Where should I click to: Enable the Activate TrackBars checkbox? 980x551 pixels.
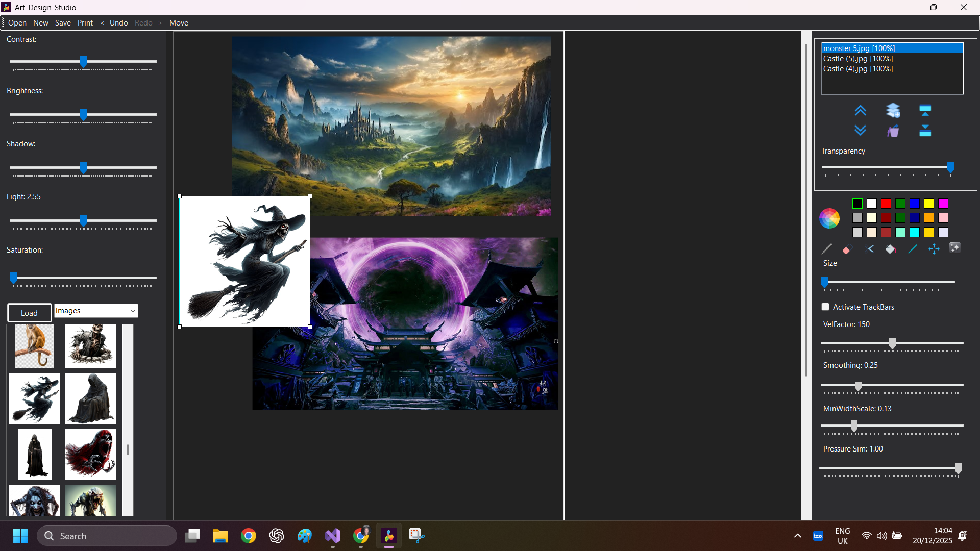coord(825,307)
